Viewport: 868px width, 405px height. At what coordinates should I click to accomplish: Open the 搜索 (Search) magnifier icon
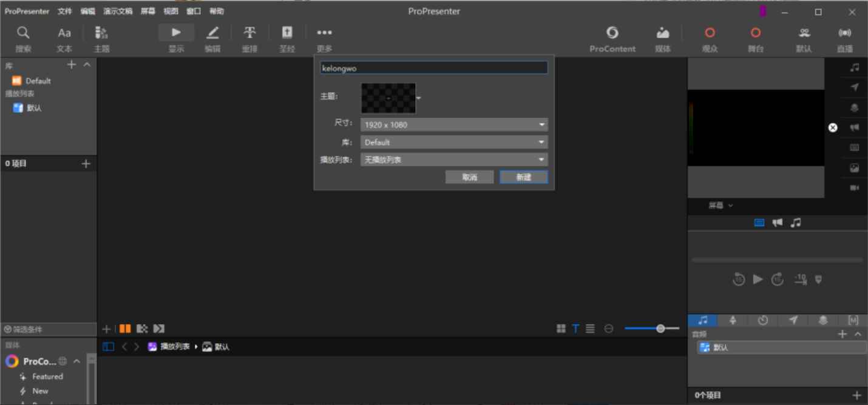pyautogui.click(x=23, y=36)
